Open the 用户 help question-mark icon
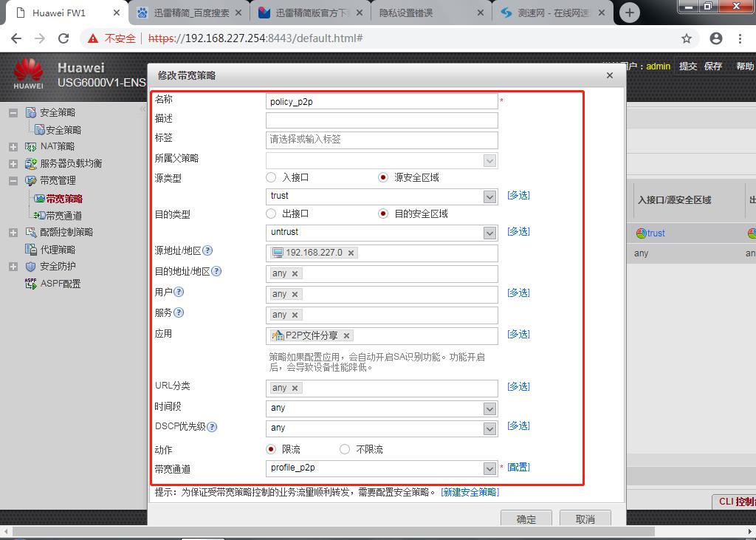 pyautogui.click(x=180, y=293)
